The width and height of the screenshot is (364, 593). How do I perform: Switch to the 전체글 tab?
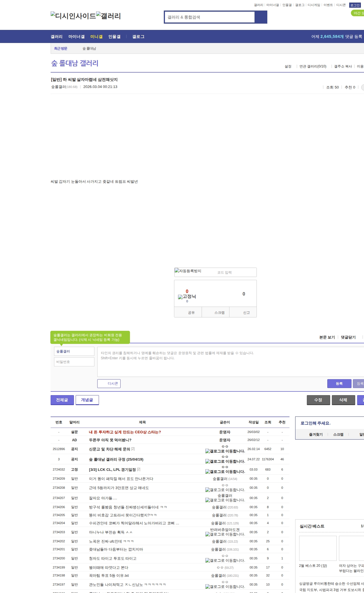coord(62,400)
